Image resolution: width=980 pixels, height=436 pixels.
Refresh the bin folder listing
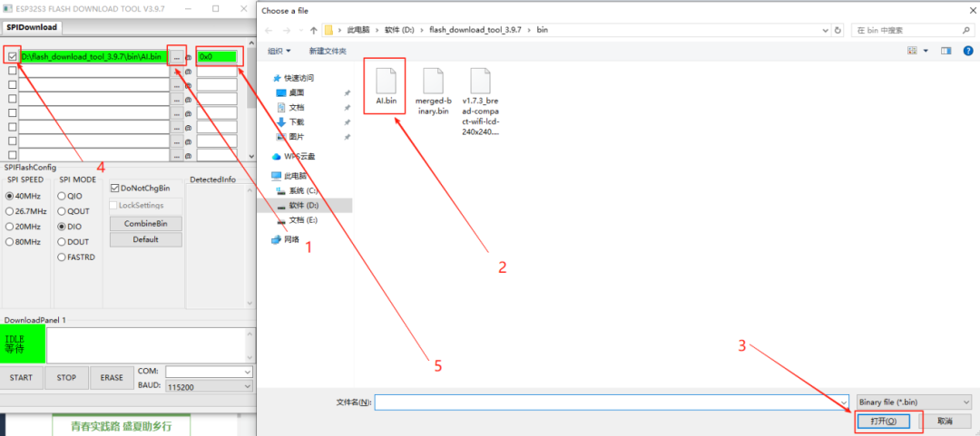click(x=838, y=30)
